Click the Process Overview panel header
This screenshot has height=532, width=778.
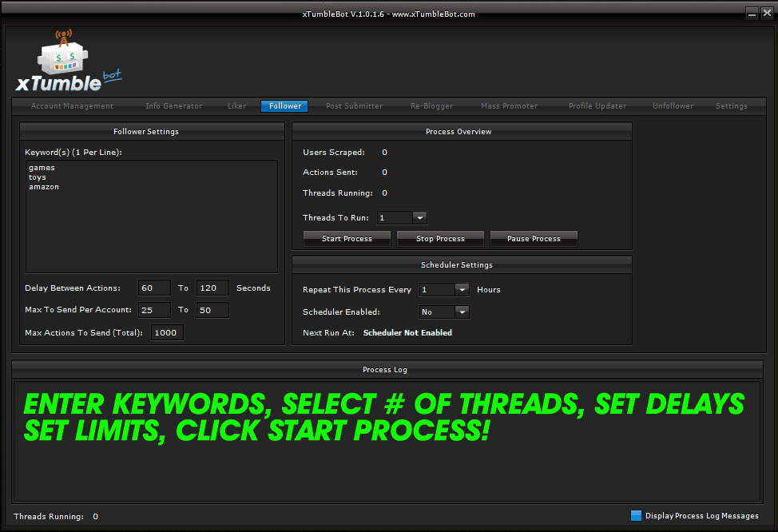pyautogui.click(x=462, y=132)
